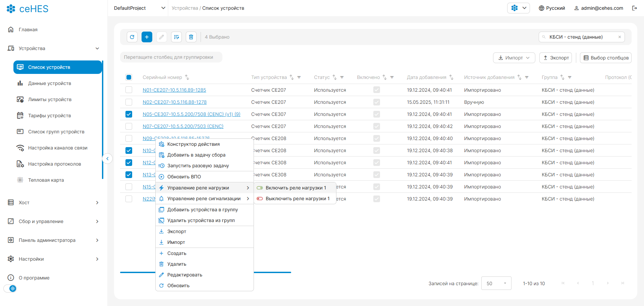This screenshot has width=644, height=306.
Task: Open the Импорт dropdown button
Action: 514,58
